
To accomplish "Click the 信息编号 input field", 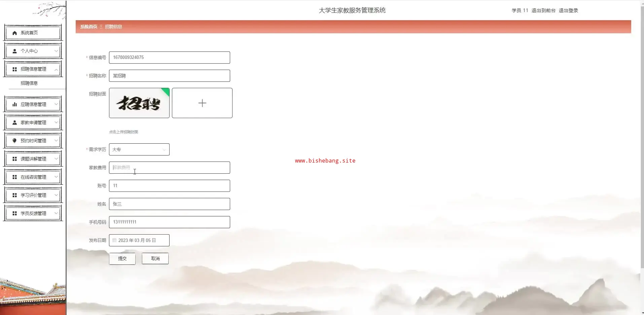I will click(170, 58).
